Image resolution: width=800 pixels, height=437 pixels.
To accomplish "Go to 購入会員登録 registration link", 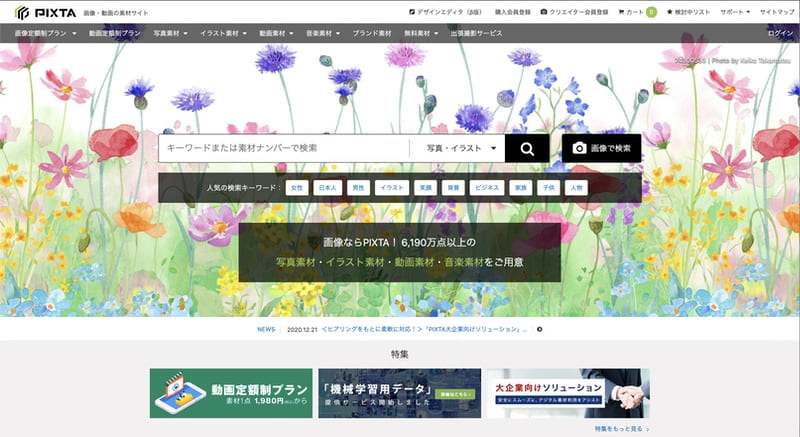I will click(512, 12).
